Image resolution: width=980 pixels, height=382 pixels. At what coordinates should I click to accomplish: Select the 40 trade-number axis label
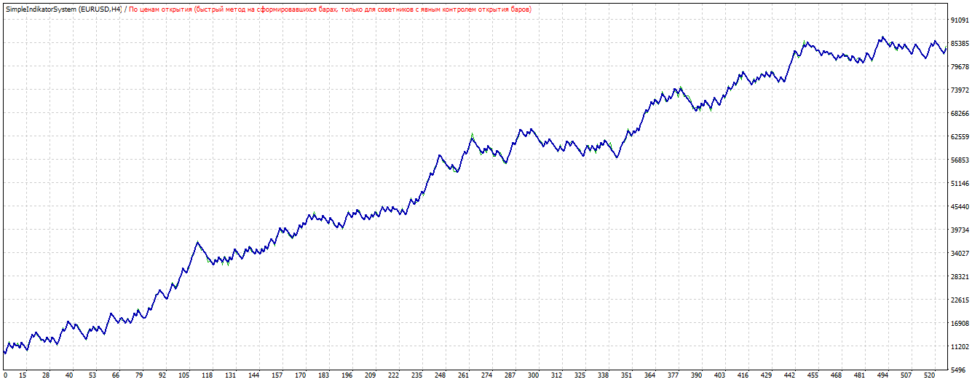[69, 375]
